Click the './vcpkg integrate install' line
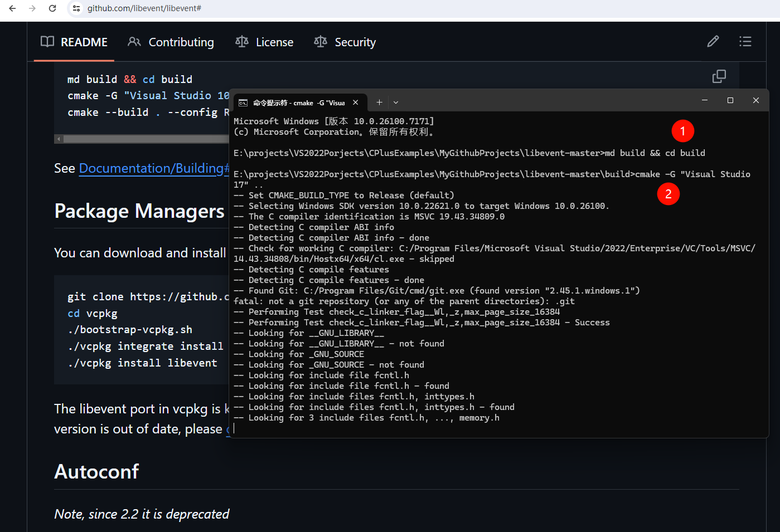 146,346
